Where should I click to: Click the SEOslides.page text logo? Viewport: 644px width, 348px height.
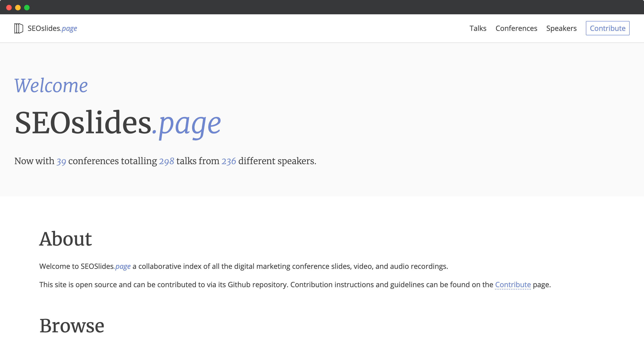(x=52, y=28)
